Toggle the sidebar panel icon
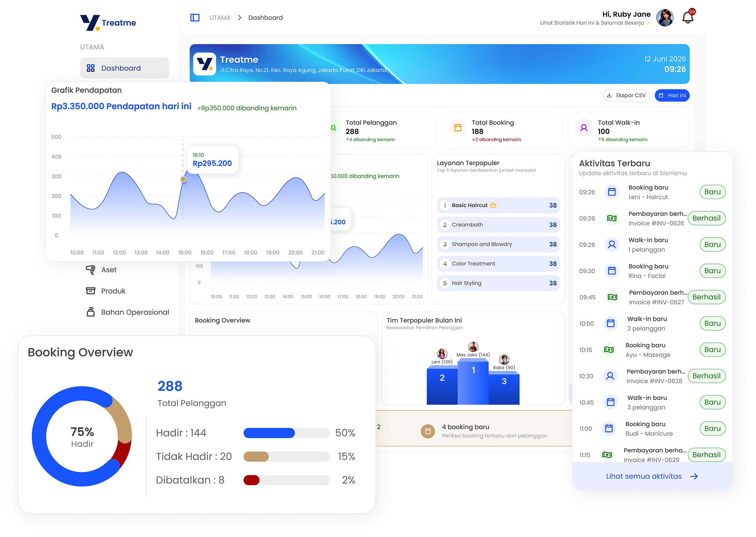The height and width of the screenshot is (537, 756). pos(195,17)
